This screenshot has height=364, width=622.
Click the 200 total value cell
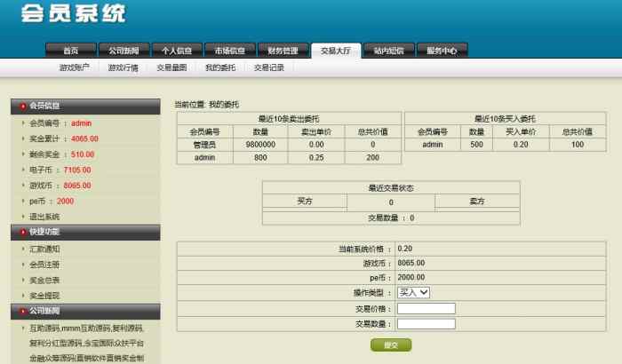[373, 158]
